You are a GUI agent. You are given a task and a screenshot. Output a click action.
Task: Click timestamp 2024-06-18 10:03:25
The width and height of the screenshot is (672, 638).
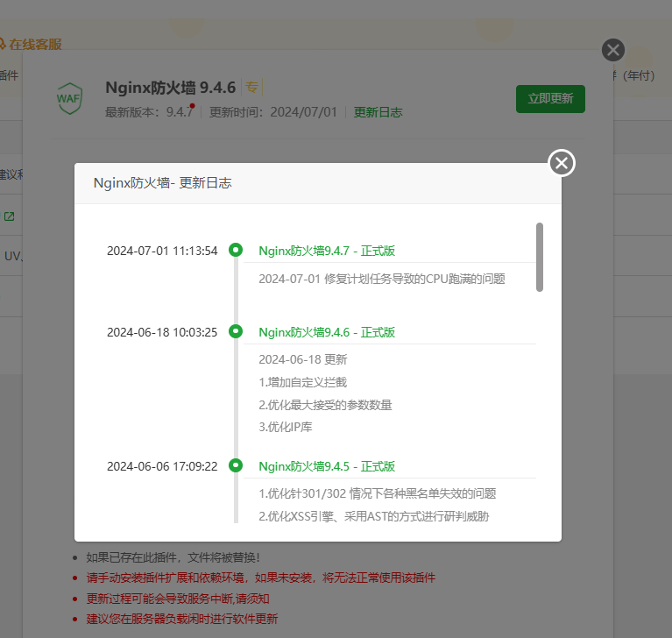(x=162, y=332)
